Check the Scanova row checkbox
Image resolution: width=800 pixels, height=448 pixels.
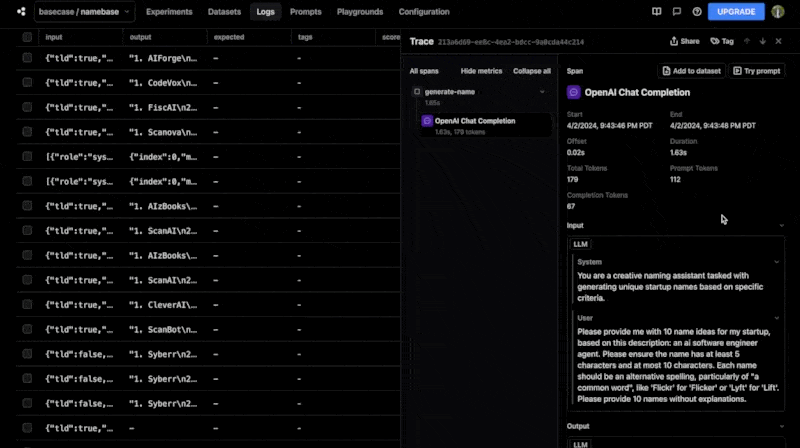point(27,132)
